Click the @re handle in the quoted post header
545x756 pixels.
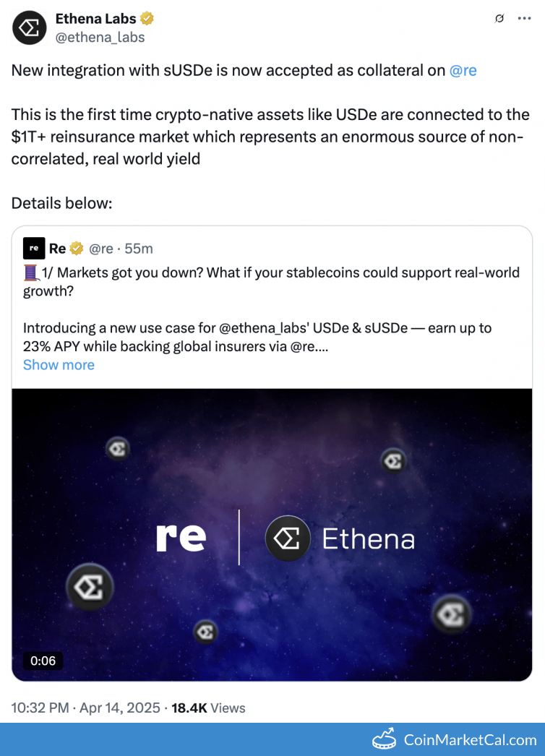tap(100, 249)
